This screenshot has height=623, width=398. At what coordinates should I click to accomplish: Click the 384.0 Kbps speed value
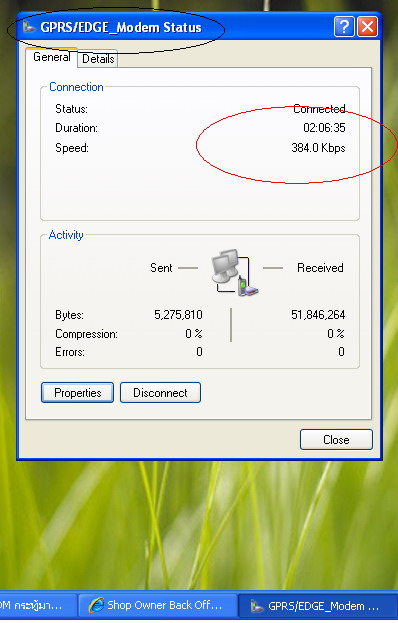[x=318, y=148]
